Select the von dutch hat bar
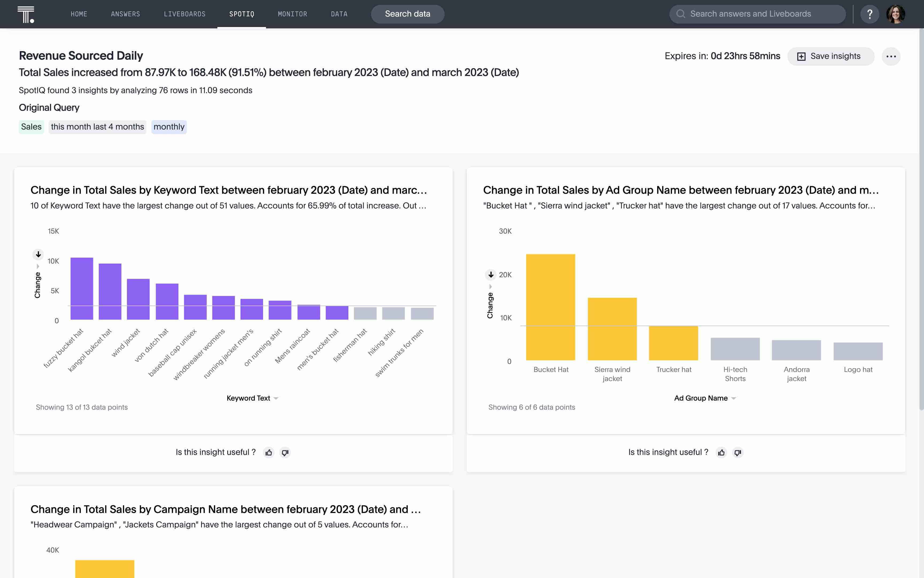The height and width of the screenshot is (578, 924). tap(167, 302)
